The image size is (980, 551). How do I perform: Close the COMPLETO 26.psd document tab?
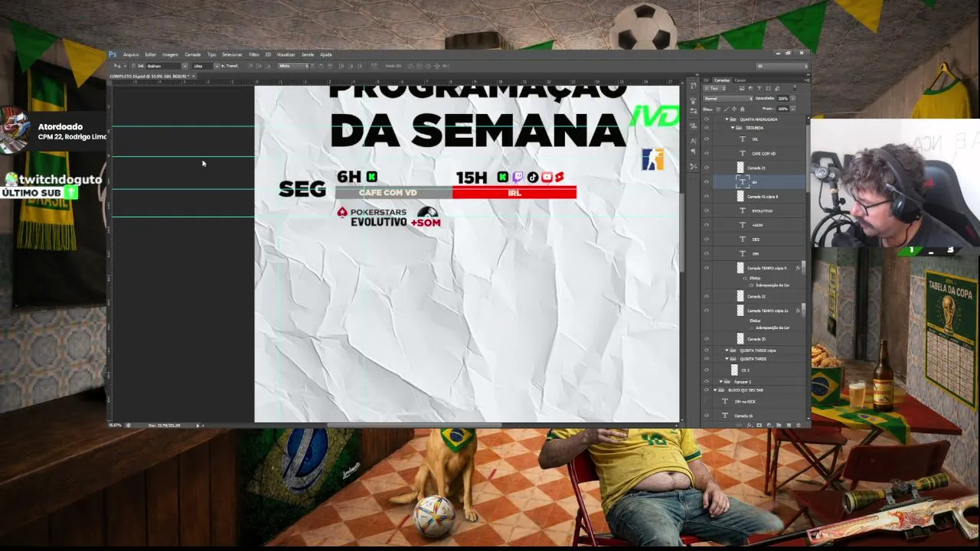click(194, 76)
